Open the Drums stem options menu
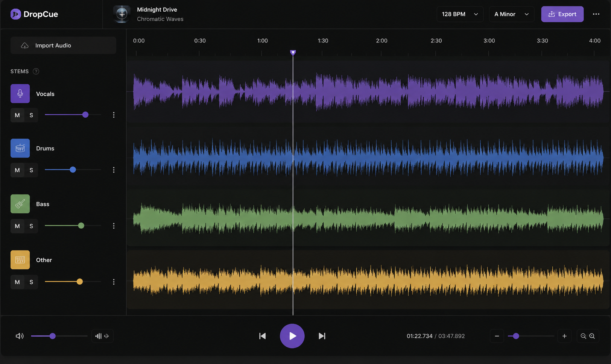This screenshot has width=611, height=364. click(x=114, y=170)
